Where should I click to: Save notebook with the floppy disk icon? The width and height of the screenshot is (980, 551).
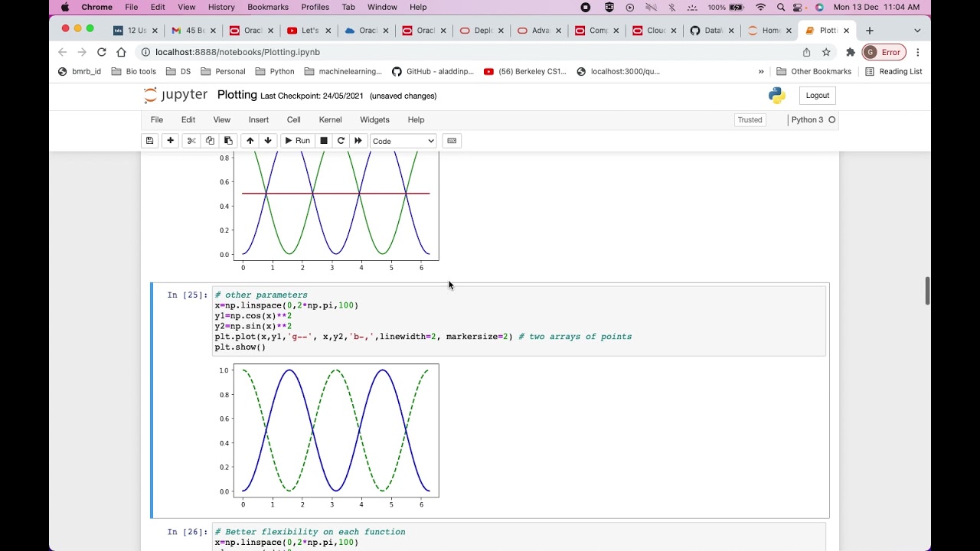coord(150,141)
